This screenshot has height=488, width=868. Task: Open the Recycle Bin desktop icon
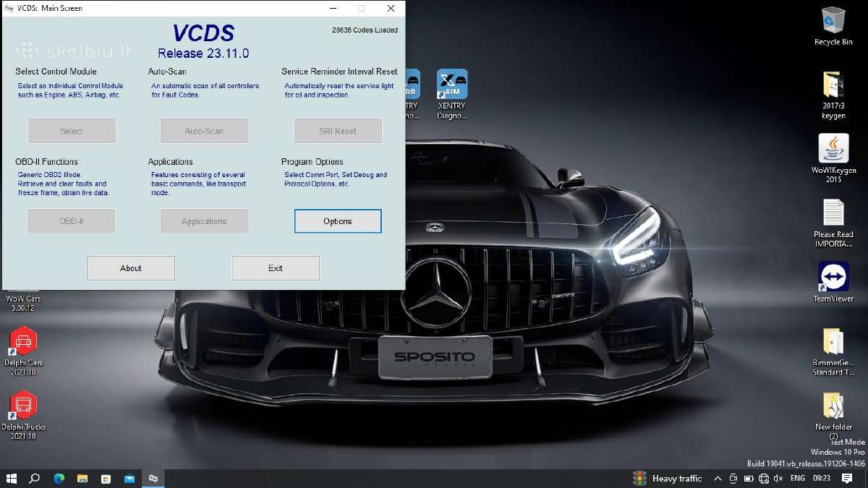[x=833, y=26]
